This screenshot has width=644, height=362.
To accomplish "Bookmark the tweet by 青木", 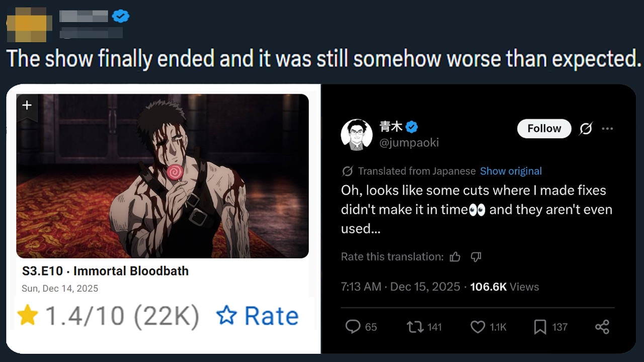I will tap(540, 327).
